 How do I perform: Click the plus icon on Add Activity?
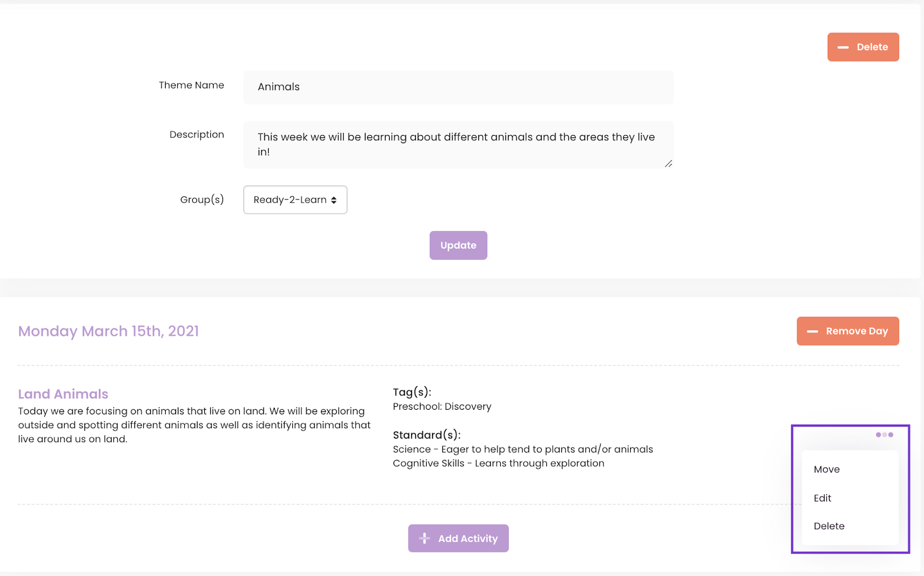[424, 538]
